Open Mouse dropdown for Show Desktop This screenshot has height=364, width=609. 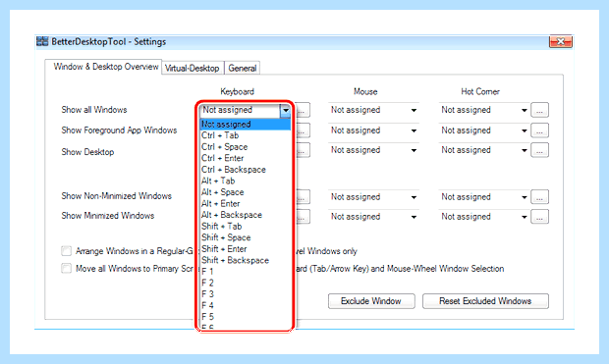(x=373, y=150)
